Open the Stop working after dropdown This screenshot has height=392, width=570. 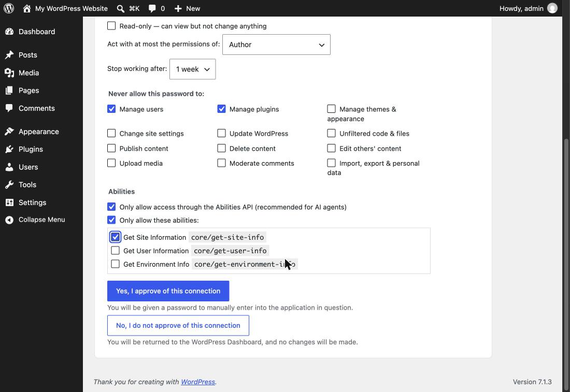click(192, 69)
